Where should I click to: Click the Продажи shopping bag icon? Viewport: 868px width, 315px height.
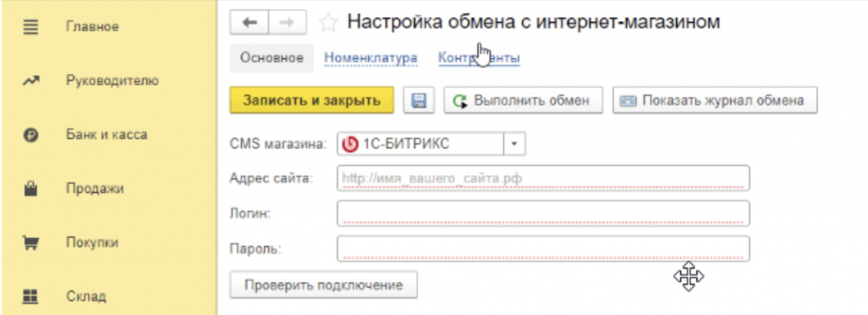[x=31, y=189]
